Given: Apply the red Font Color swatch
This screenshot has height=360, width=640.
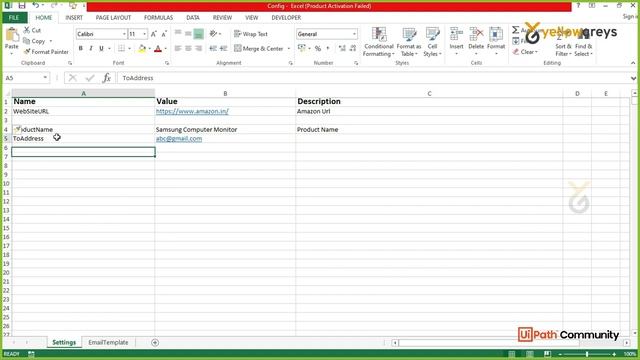Looking at the screenshot, I should (158, 49).
